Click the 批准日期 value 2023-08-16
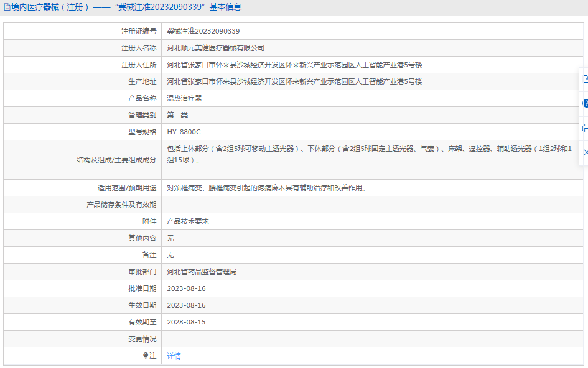 point(187,288)
